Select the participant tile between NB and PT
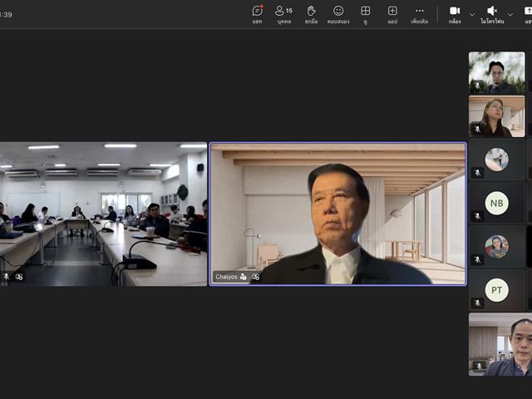 [x=497, y=246]
